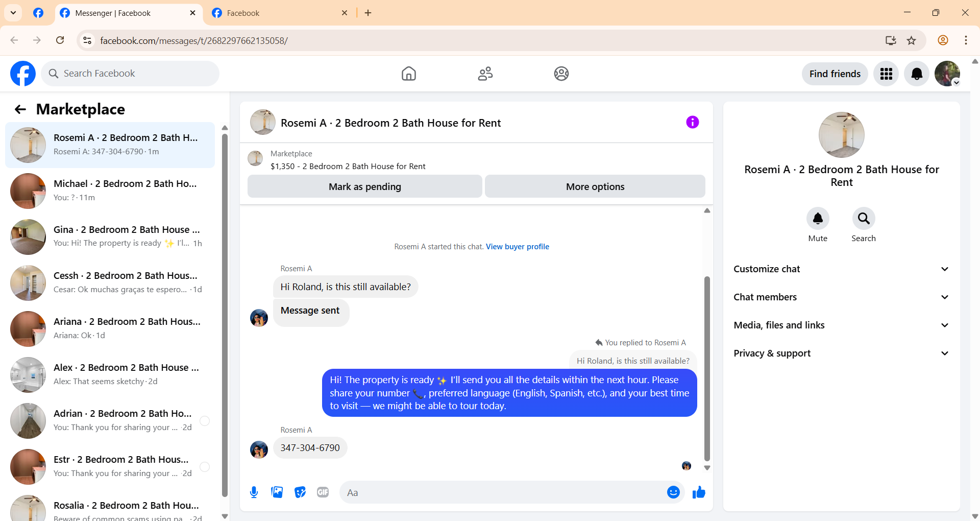
Task: Toggle the circle beside Estr's conversation
Action: point(205,467)
